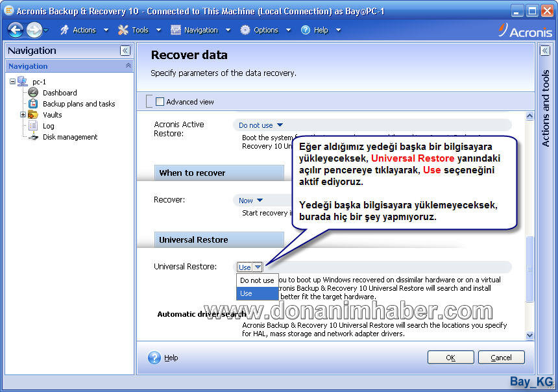The width and height of the screenshot is (558, 392).
Task: Click the Navigation toolbar icon
Action: (175, 30)
